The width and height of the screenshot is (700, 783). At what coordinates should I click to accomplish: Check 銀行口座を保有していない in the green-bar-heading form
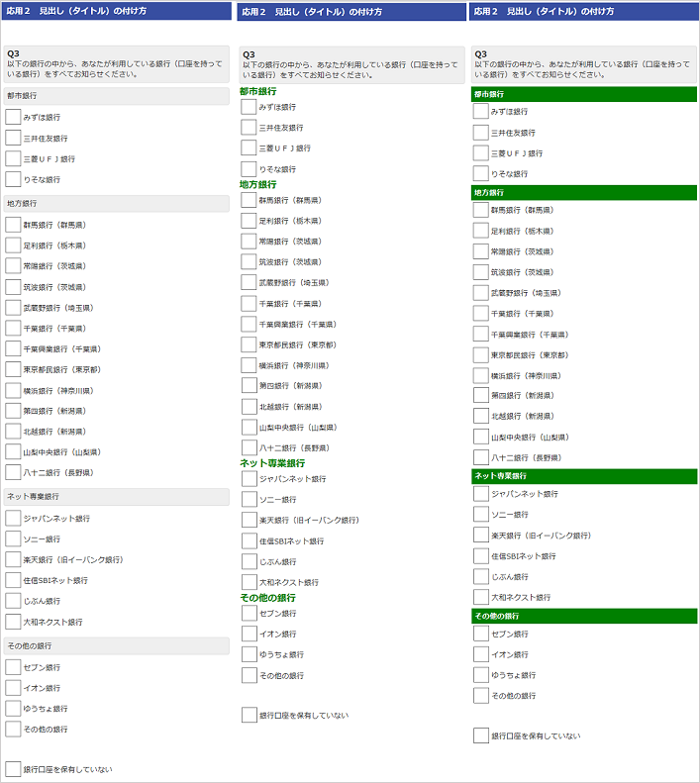coord(481,735)
